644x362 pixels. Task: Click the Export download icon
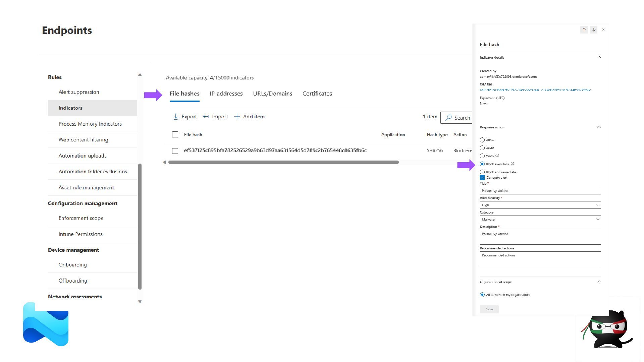[x=175, y=117]
